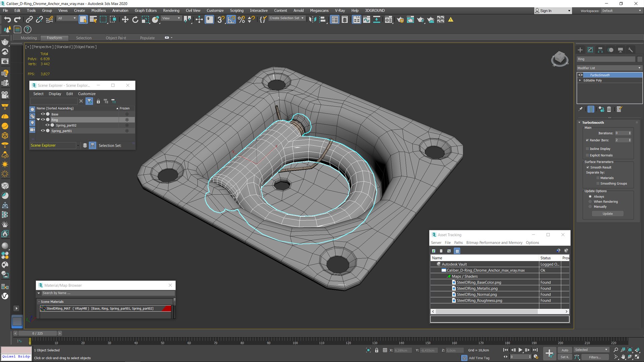Click the TurboSmooth Update button
644x362 pixels.
[x=607, y=214]
